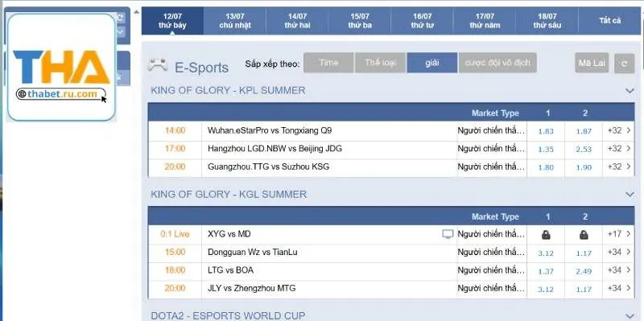Click the E-Sports gamepad icon
644x321 pixels.
(158, 65)
